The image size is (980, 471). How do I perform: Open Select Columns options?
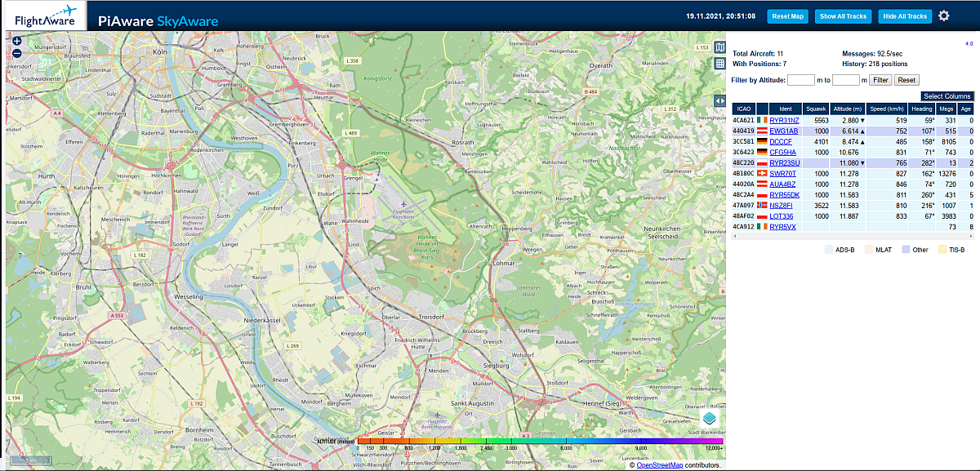947,96
